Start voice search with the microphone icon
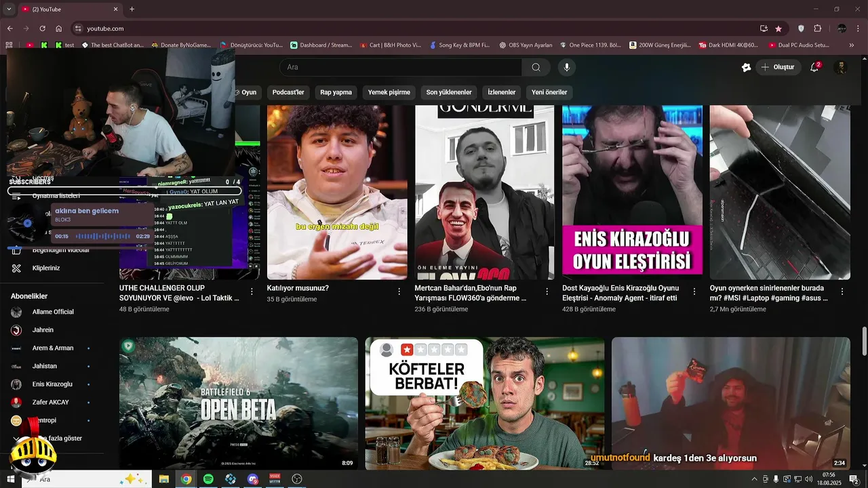The width and height of the screenshot is (868, 488). [x=567, y=67]
